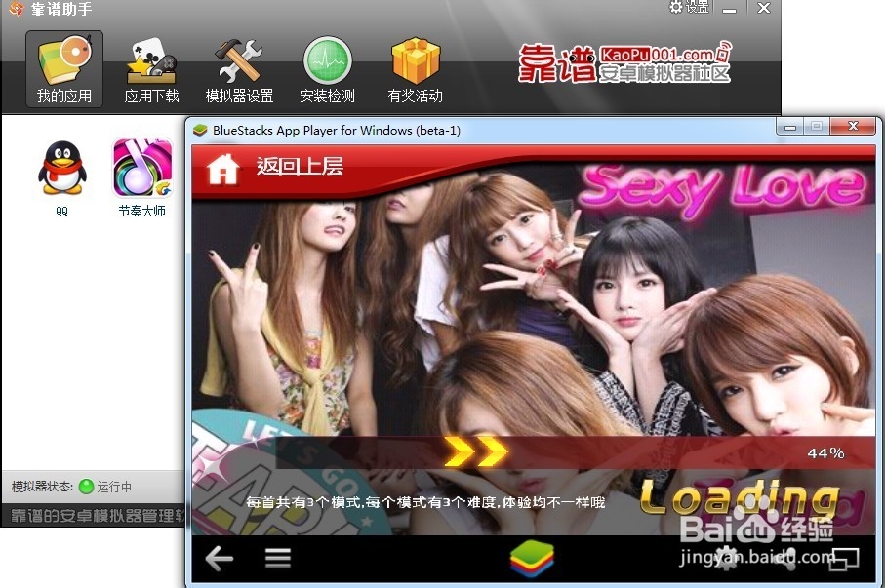Viewport: 885px width, 588px height.
Task: Open the 我的应用 tab
Action: pos(64,69)
